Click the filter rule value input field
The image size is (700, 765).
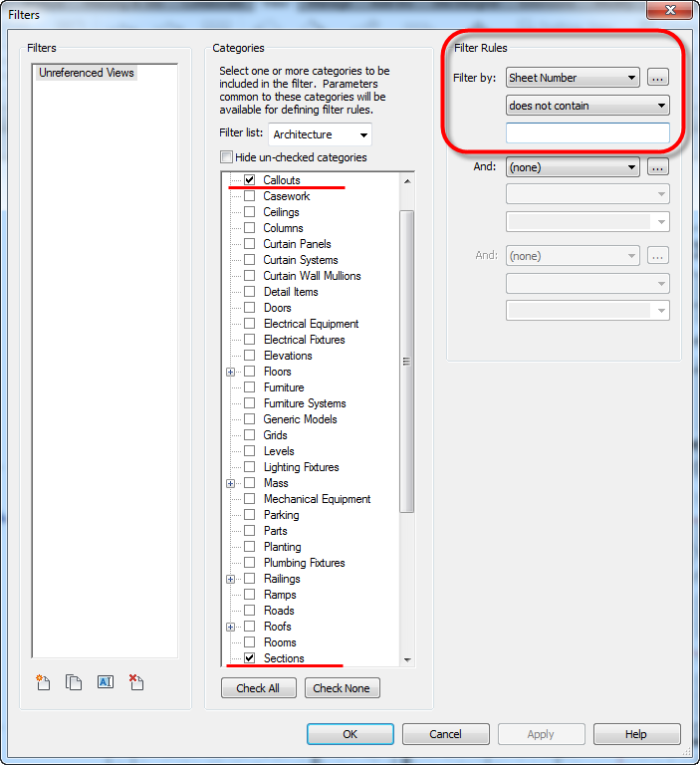(x=587, y=133)
